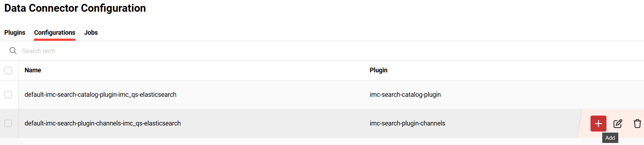Open the Jobs tab

(91, 33)
